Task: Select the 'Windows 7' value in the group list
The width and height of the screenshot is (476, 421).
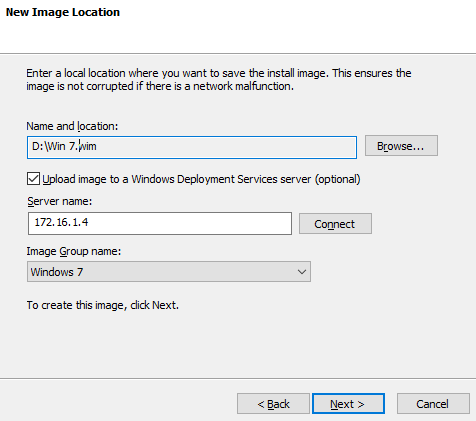Action: [57, 272]
